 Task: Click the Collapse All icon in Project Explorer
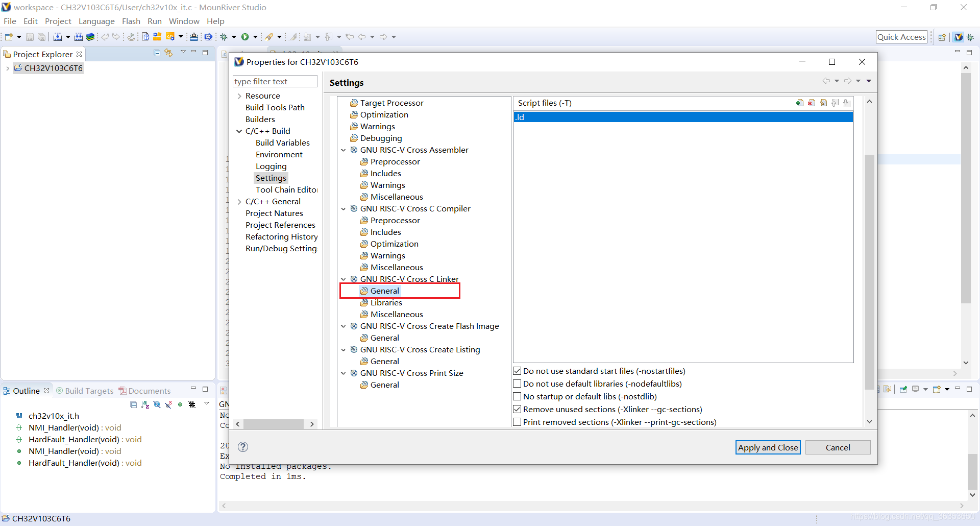[x=157, y=53]
